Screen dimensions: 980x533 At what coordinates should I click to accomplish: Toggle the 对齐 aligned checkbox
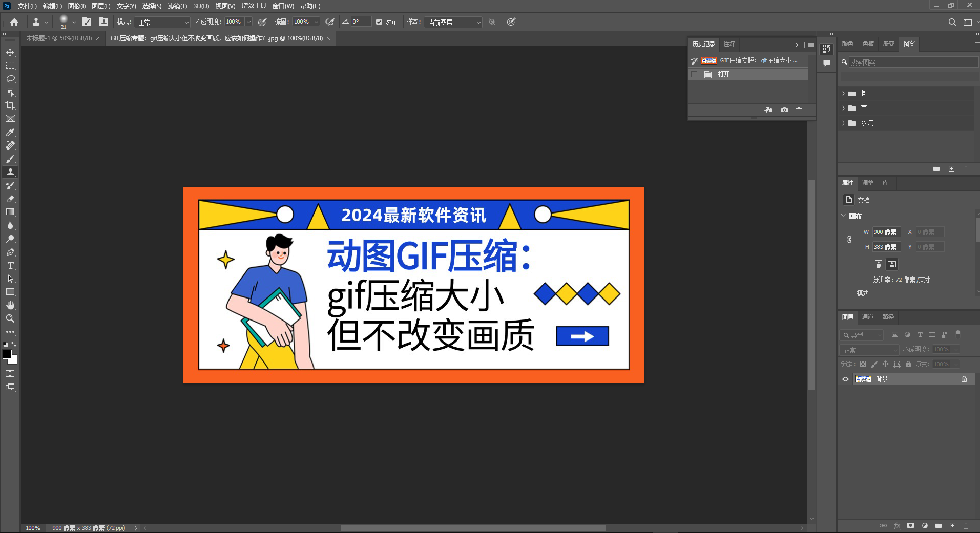click(379, 22)
